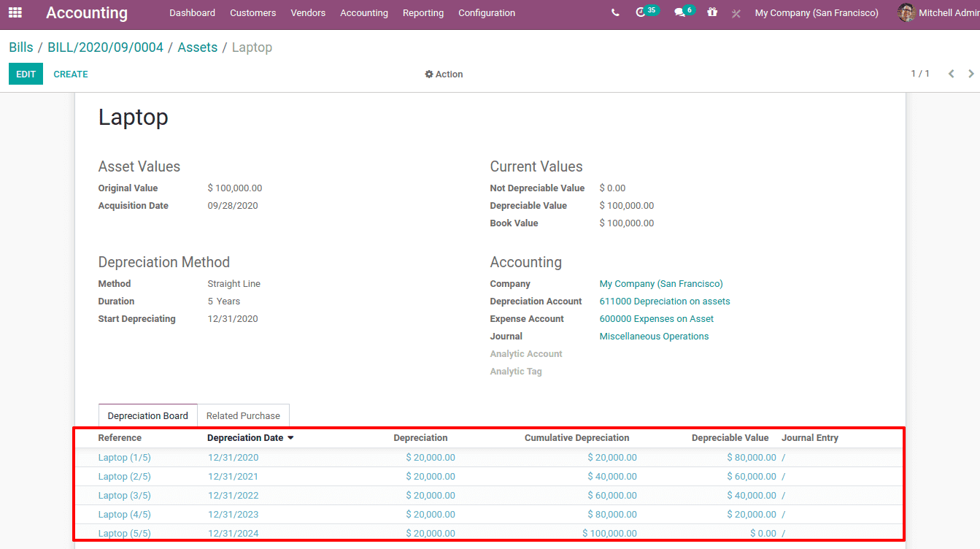Sort by Depreciation column header
The height and width of the screenshot is (549, 980).
click(420, 438)
